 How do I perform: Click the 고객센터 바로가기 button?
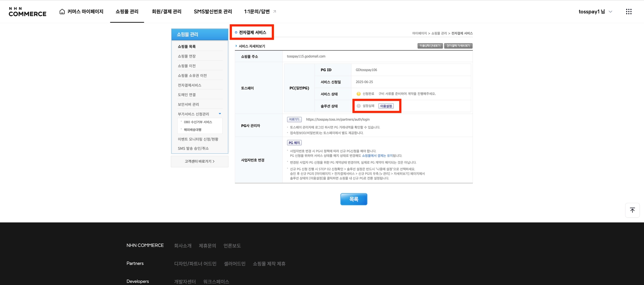click(x=200, y=161)
